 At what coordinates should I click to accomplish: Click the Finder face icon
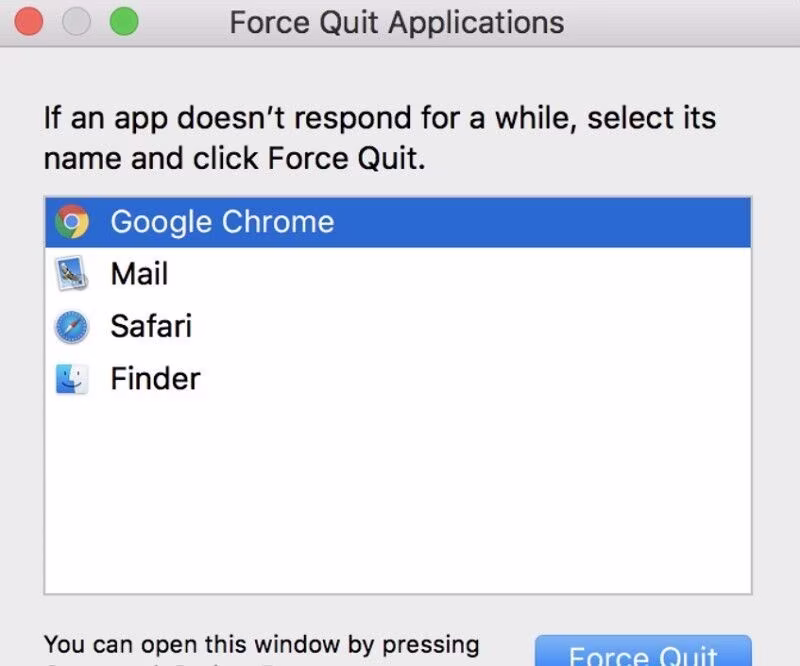pyautogui.click(x=73, y=378)
